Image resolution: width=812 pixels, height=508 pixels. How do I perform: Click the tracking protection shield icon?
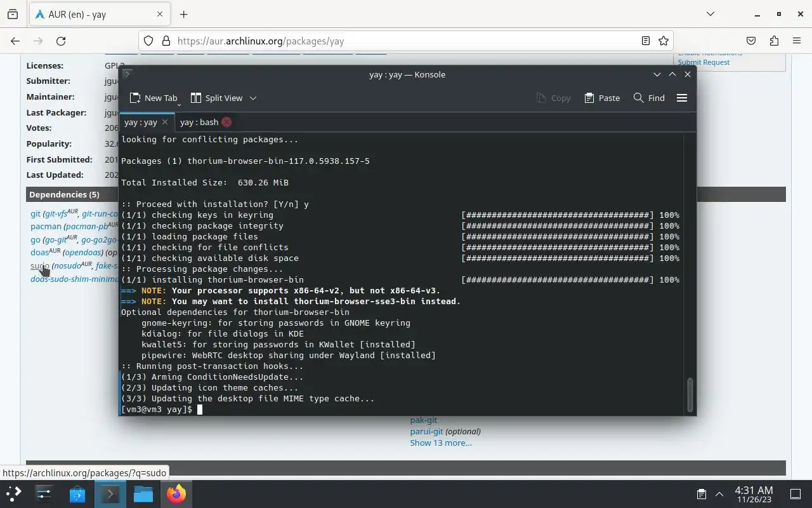(x=148, y=41)
